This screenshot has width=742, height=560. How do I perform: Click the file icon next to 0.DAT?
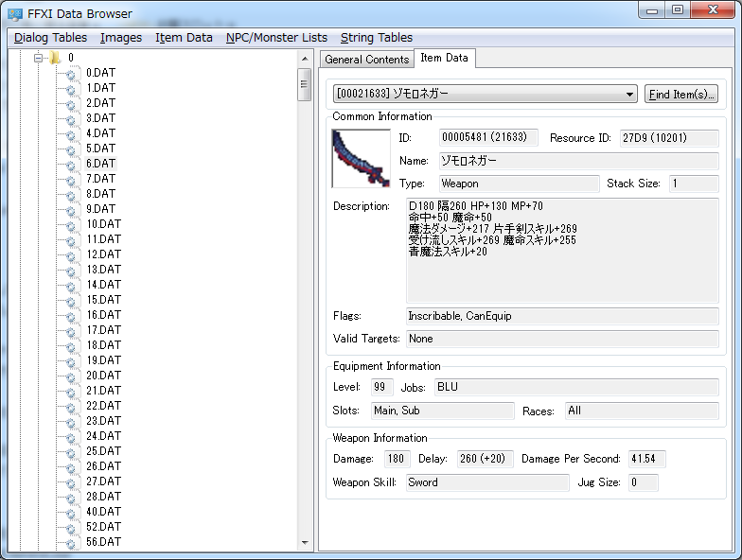pyautogui.click(x=71, y=74)
